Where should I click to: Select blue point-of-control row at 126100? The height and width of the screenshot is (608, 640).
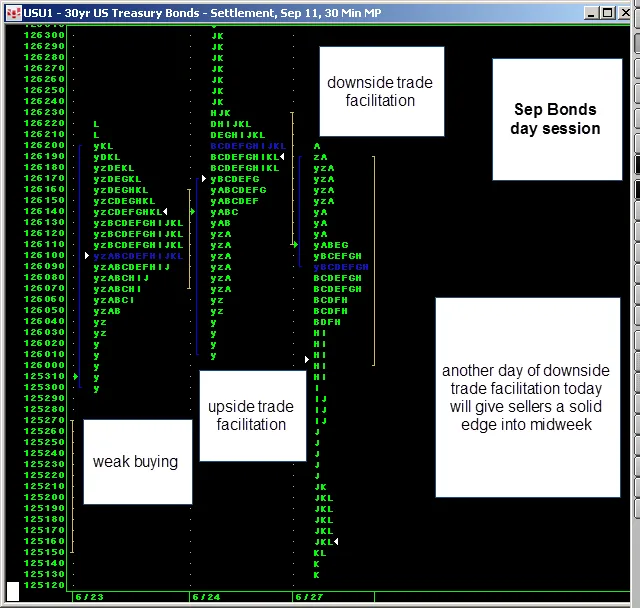tap(138, 256)
